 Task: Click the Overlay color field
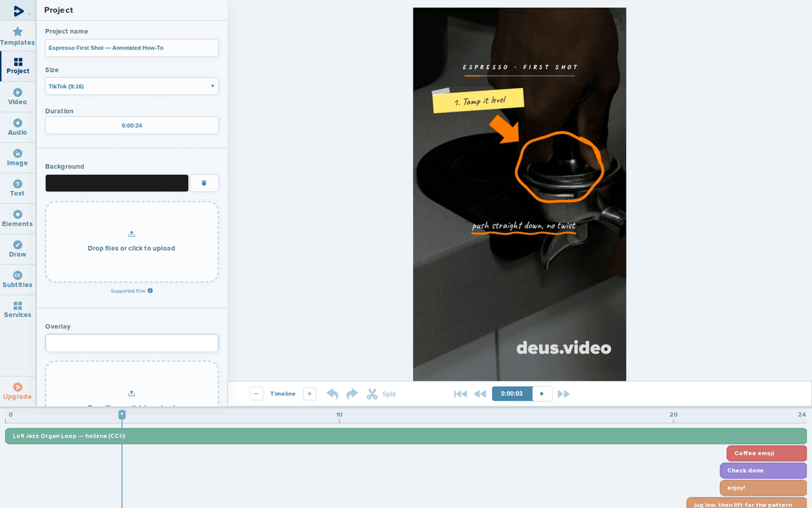(x=132, y=343)
